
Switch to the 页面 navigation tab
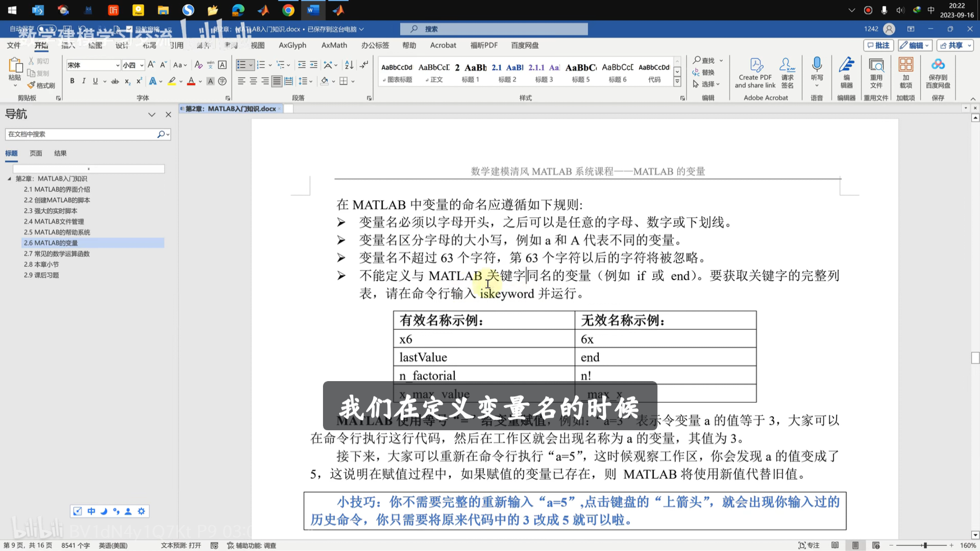(36, 153)
